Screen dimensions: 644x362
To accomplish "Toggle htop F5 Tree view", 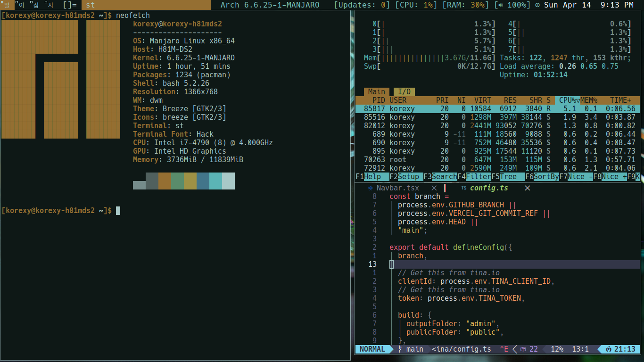I will pyautogui.click(x=508, y=177).
